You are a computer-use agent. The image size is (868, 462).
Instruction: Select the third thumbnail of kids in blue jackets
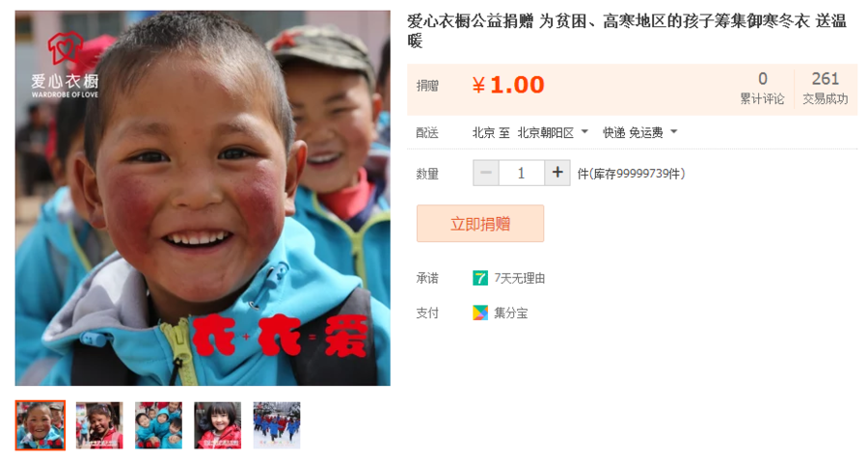(x=158, y=425)
